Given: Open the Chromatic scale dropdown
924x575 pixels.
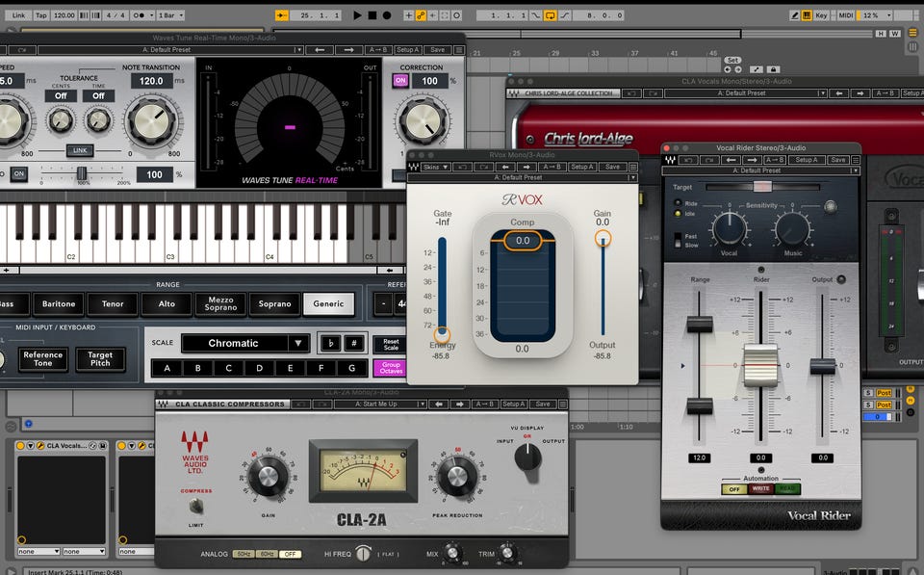Looking at the screenshot, I should (245, 343).
